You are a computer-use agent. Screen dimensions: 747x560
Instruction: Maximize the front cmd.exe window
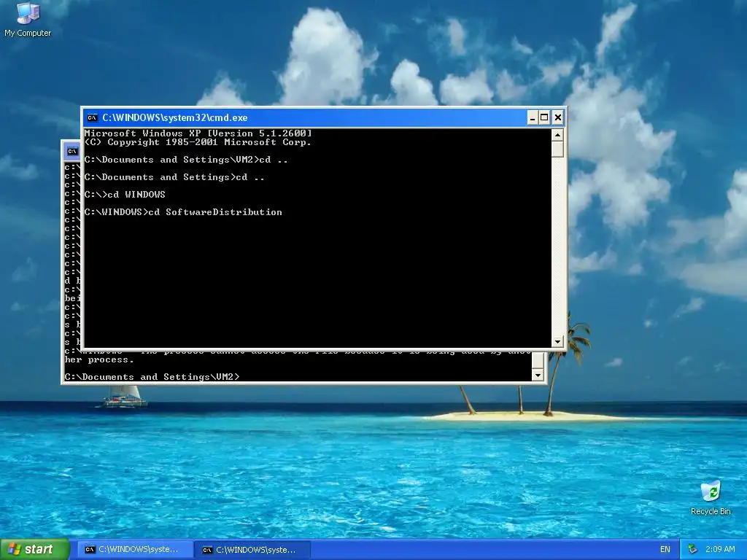point(544,117)
